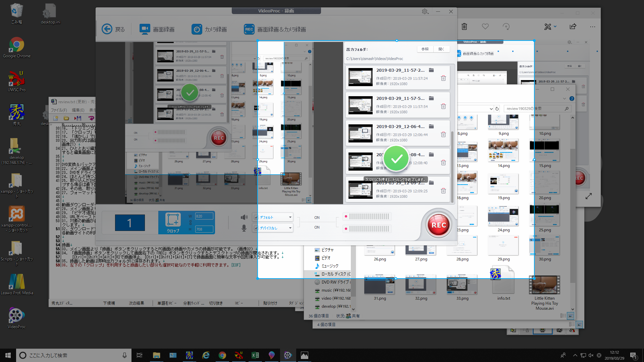644x362 pixels.
Task: Open デバイスなし microphone dropdown
Action: point(290,228)
